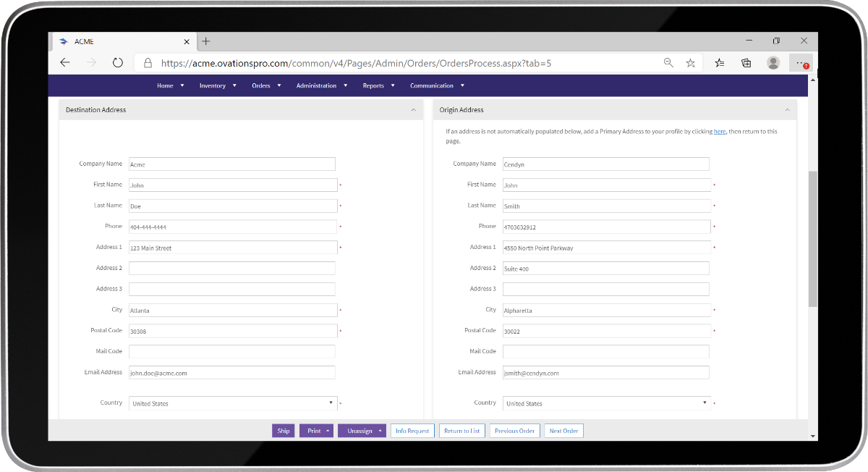Open the zoom magnifier icon in address bar
The width and height of the screenshot is (868, 472).
pyautogui.click(x=668, y=63)
